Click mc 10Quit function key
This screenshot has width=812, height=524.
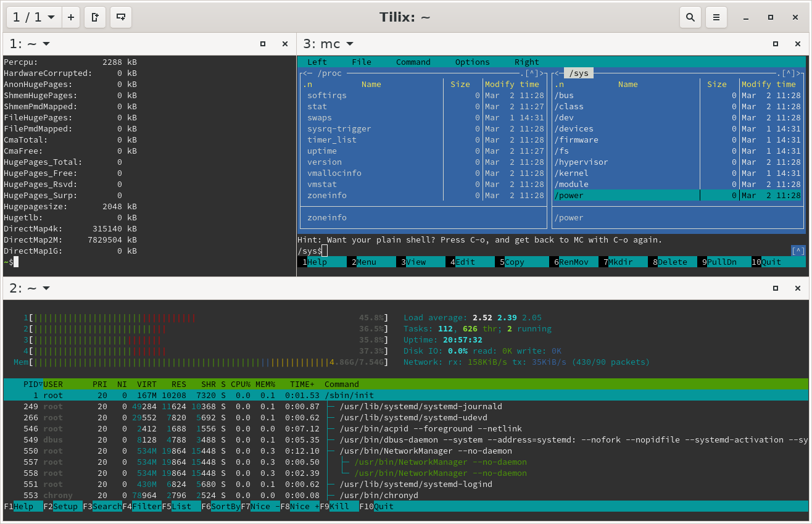click(779, 262)
